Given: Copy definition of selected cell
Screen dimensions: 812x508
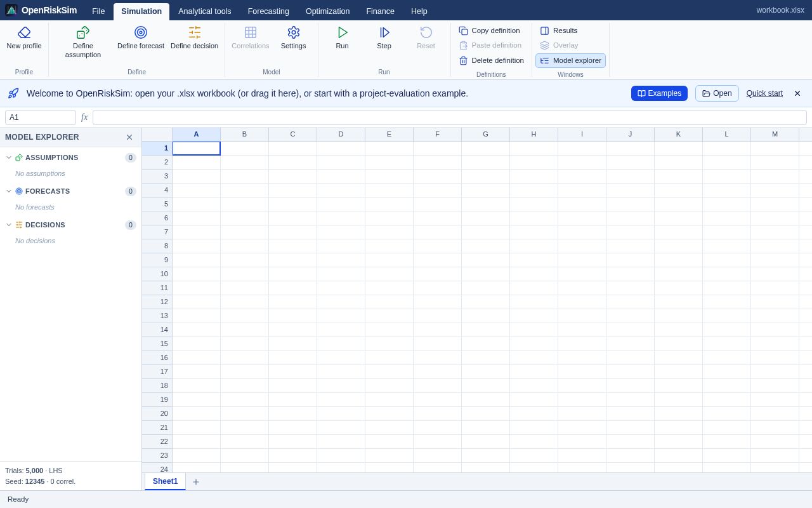Looking at the screenshot, I should 490,30.
